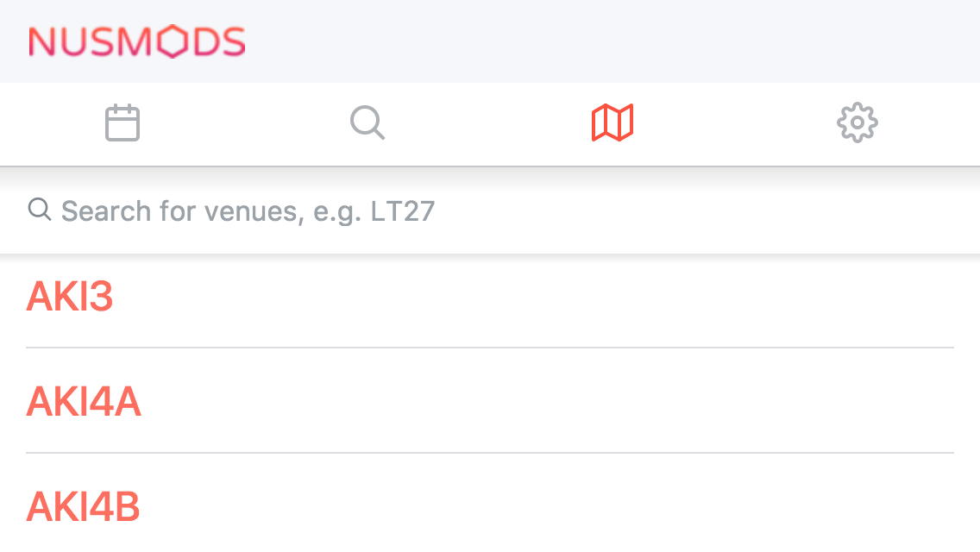Screen dimensions: 980x552
Task: Tap the calendar icon in the navigation bar
Action: point(122,122)
